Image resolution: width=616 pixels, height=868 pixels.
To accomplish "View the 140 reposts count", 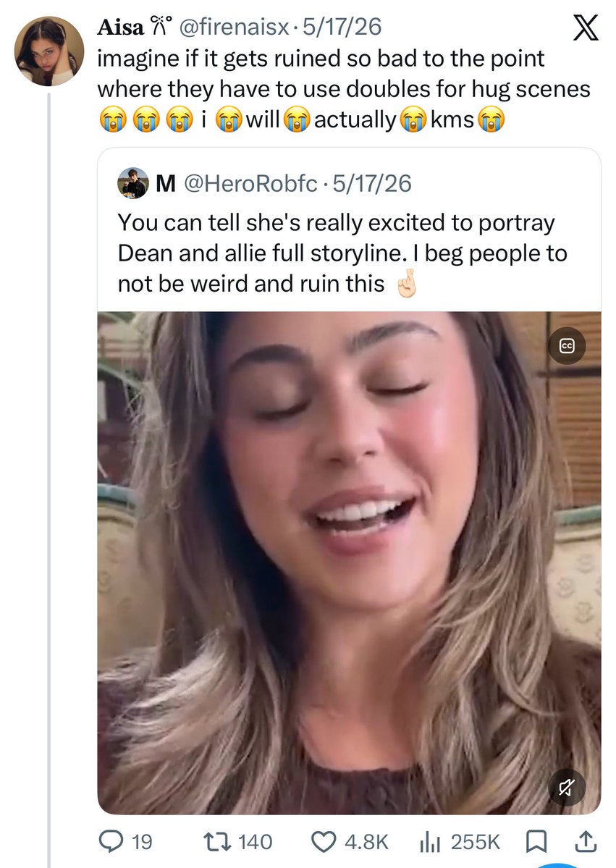I will pyautogui.click(x=255, y=842).
